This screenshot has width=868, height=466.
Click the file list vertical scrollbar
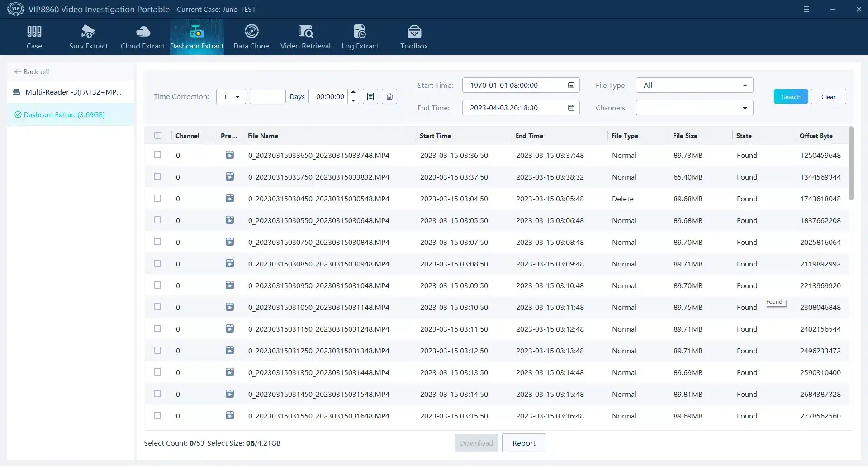851,163
